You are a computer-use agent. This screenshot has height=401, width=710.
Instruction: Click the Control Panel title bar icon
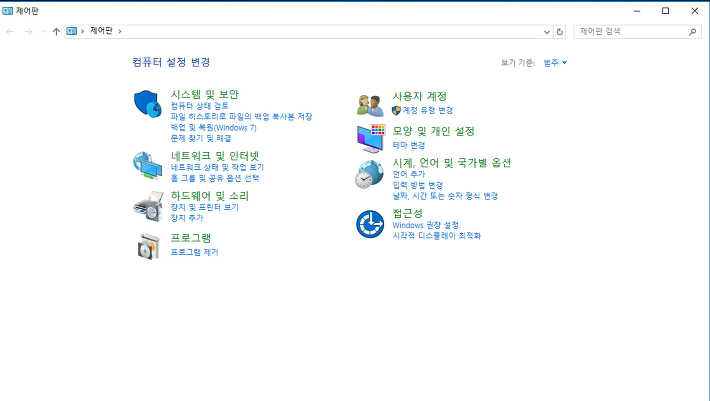coord(7,11)
